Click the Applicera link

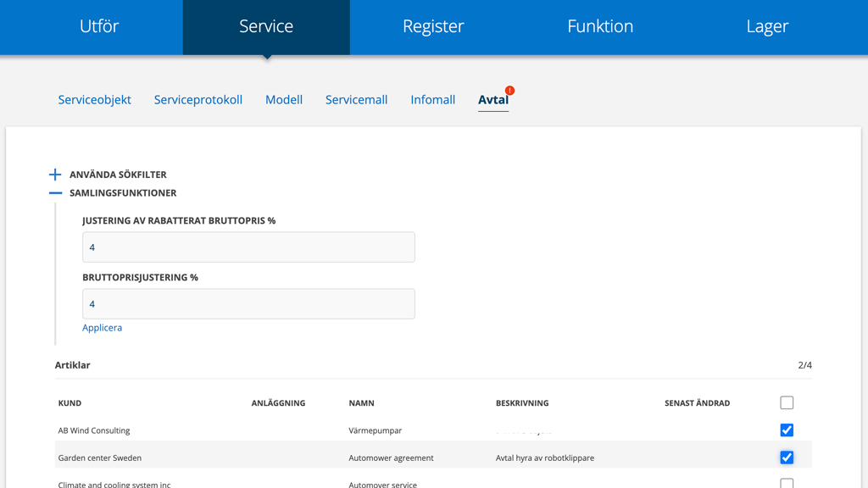point(102,328)
